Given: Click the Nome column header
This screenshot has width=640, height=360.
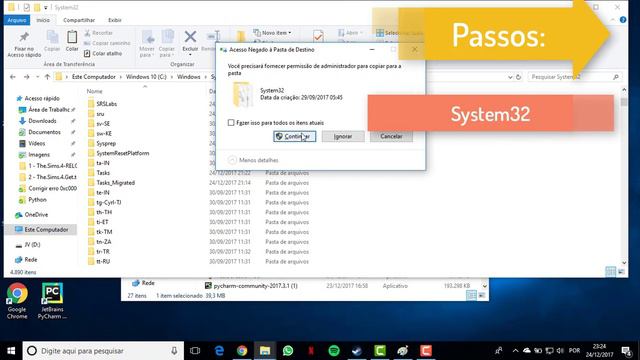Looking at the screenshot, I should 94,91.
